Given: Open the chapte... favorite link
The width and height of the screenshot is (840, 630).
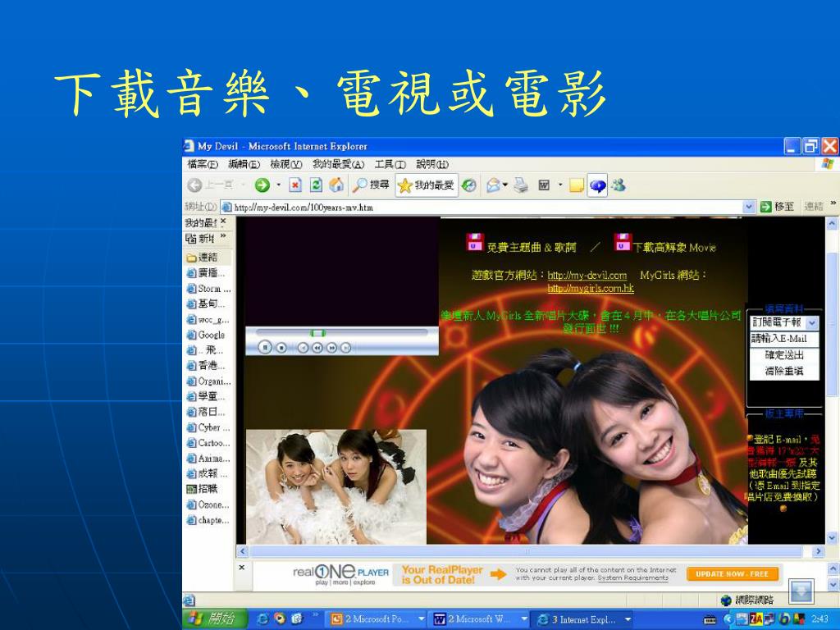Looking at the screenshot, I should 208,520.
